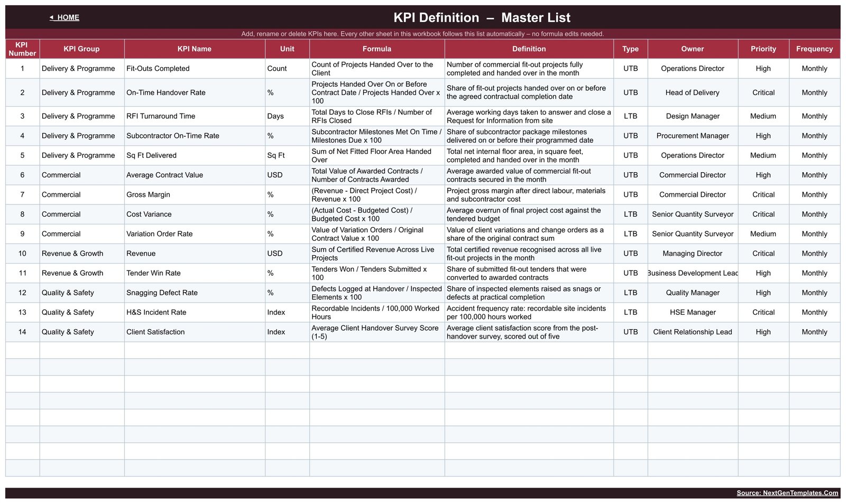
Task: Click the instruction banner 'Add, rename or delete KPIs here'
Action: pyautogui.click(x=422, y=34)
